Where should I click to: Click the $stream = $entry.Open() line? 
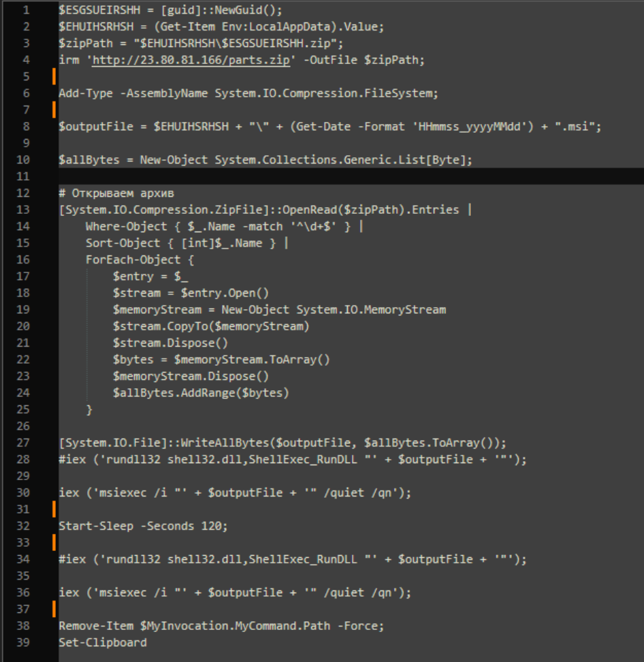[191, 293]
